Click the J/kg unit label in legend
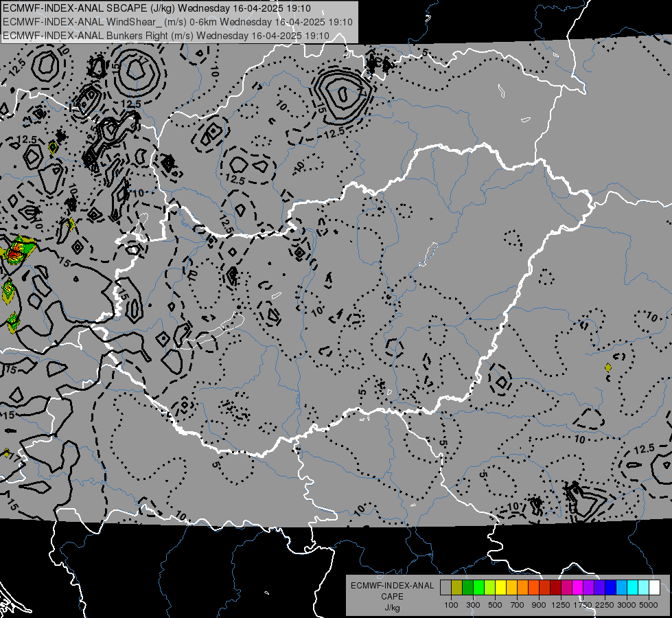Screen dimensions: 672x618 pos(392,608)
